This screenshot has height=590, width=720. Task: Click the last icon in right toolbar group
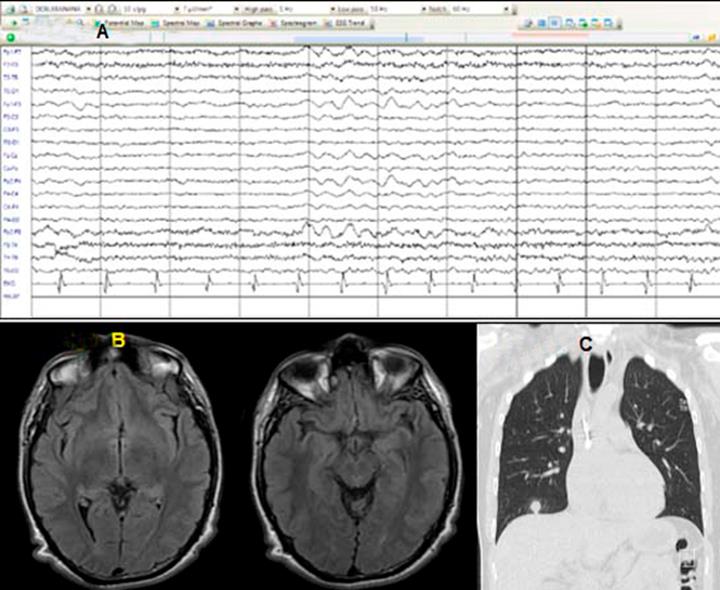pos(609,21)
